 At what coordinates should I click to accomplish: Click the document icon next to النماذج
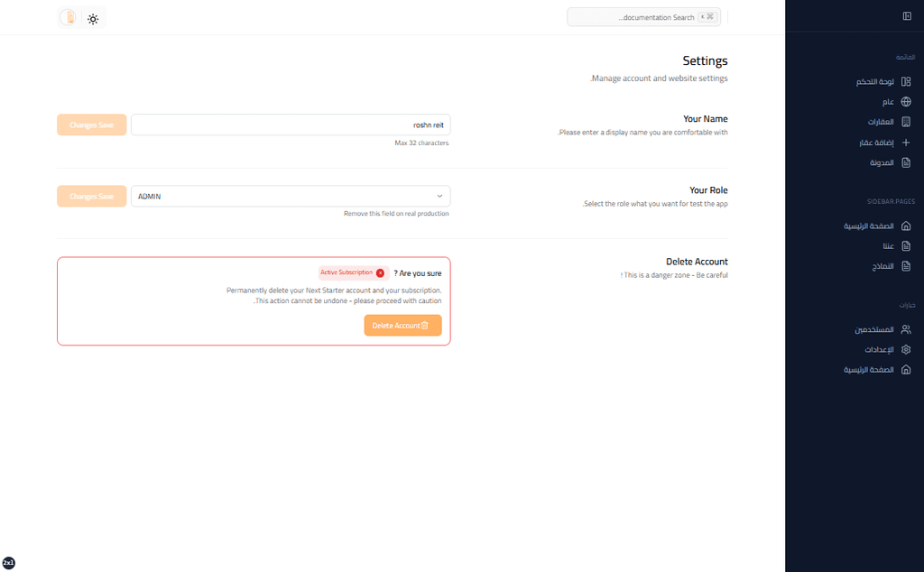(906, 266)
